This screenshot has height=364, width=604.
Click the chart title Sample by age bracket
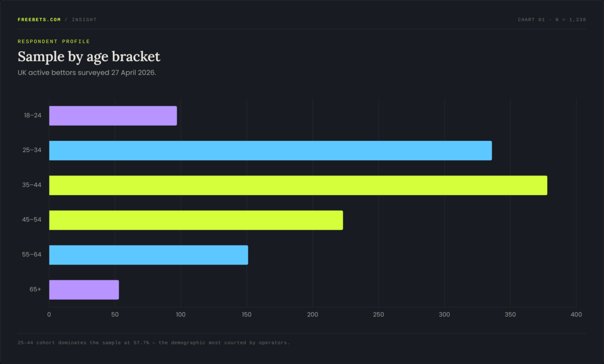click(89, 56)
